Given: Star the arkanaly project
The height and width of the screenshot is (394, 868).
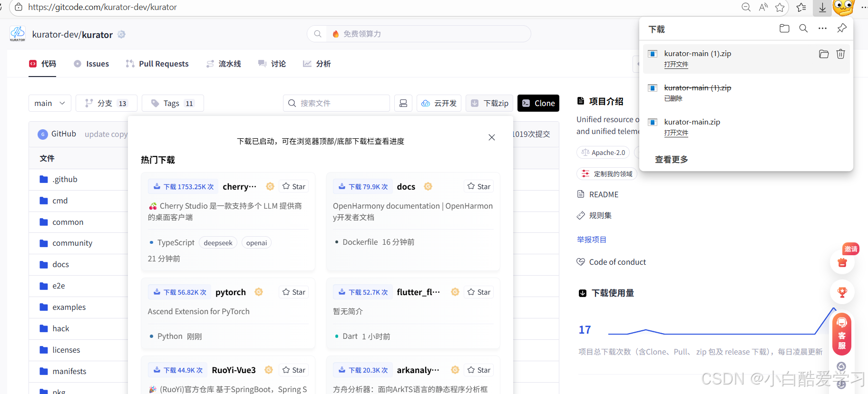Looking at the screenshot, I should click(x=479, y=370).
